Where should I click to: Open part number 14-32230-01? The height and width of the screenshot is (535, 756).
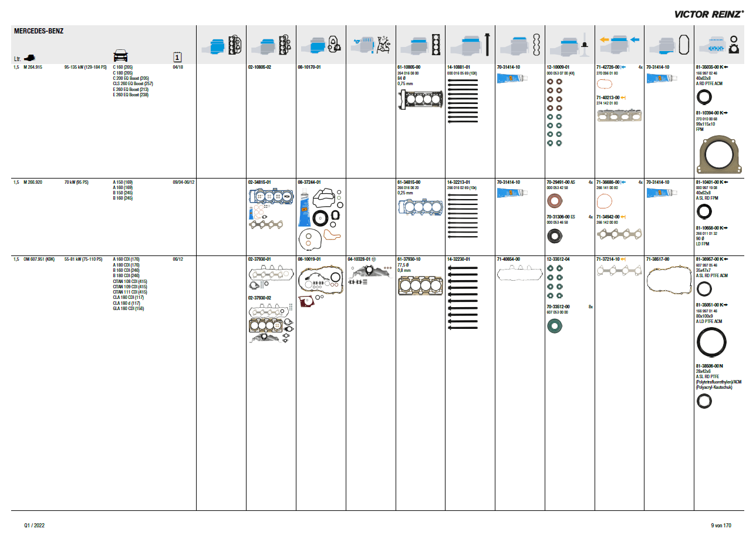click(x=458, y=259)
